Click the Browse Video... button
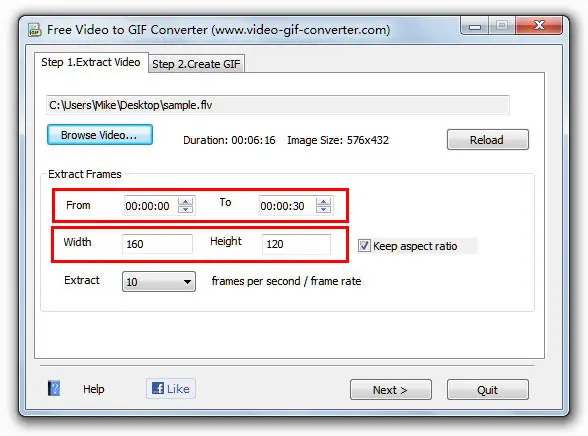Image resolution: width=588 pixels, height=436 pixels. 100,135
